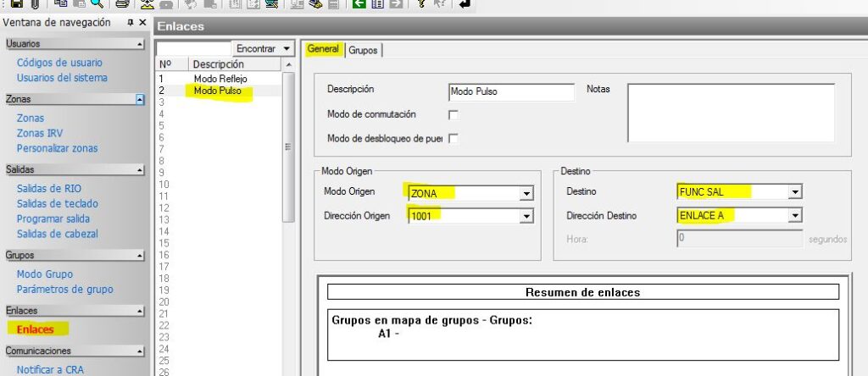Image resolution: width=868 pixels, height=376 pixels.
Task: Click the green back arrow toolbar icon
Action: click(x=359, y=4)
